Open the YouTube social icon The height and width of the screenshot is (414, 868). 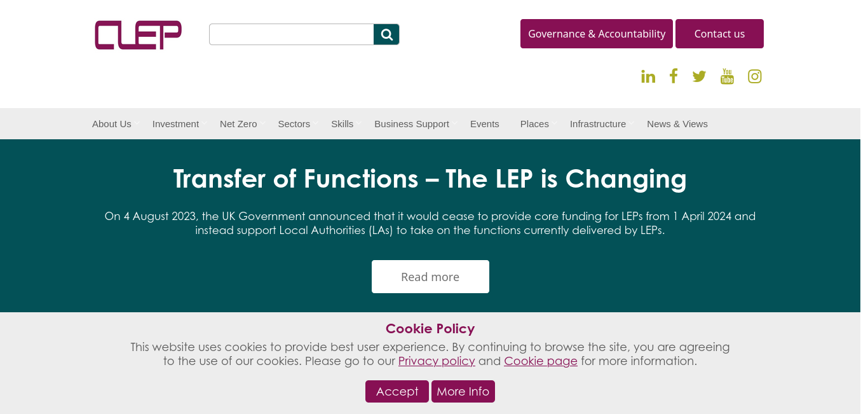(727, 77)
